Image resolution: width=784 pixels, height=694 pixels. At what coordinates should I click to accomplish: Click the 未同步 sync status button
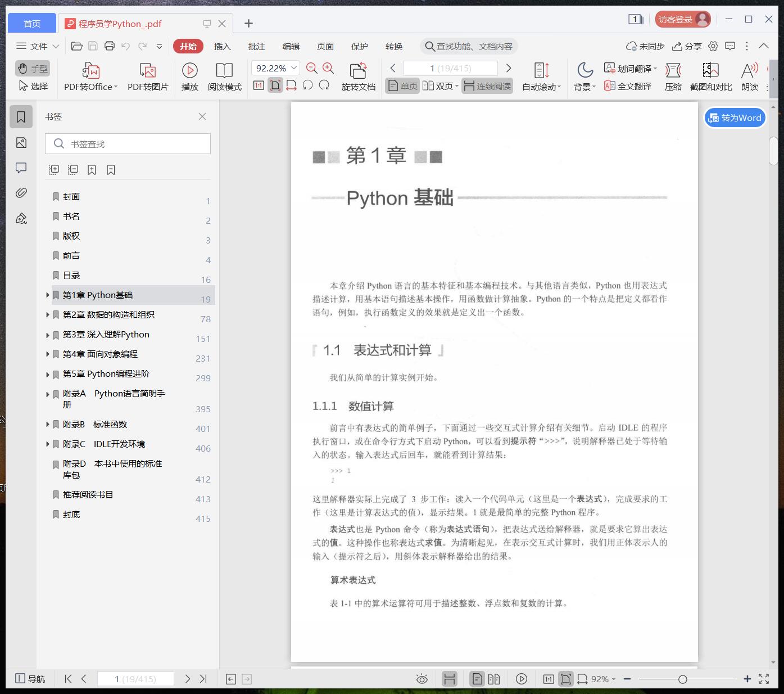click(645, 46)
